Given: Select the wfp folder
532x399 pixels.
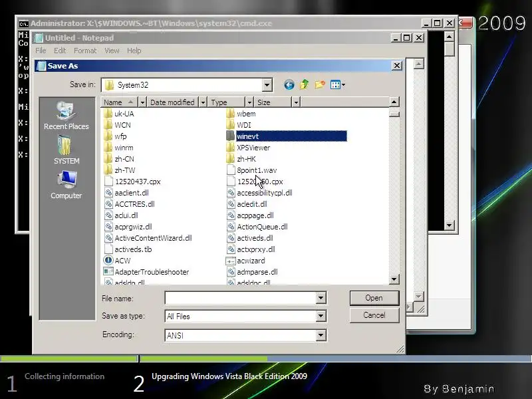Looking at the screenshot, I should pyautogui.click(x=115, y=136).
